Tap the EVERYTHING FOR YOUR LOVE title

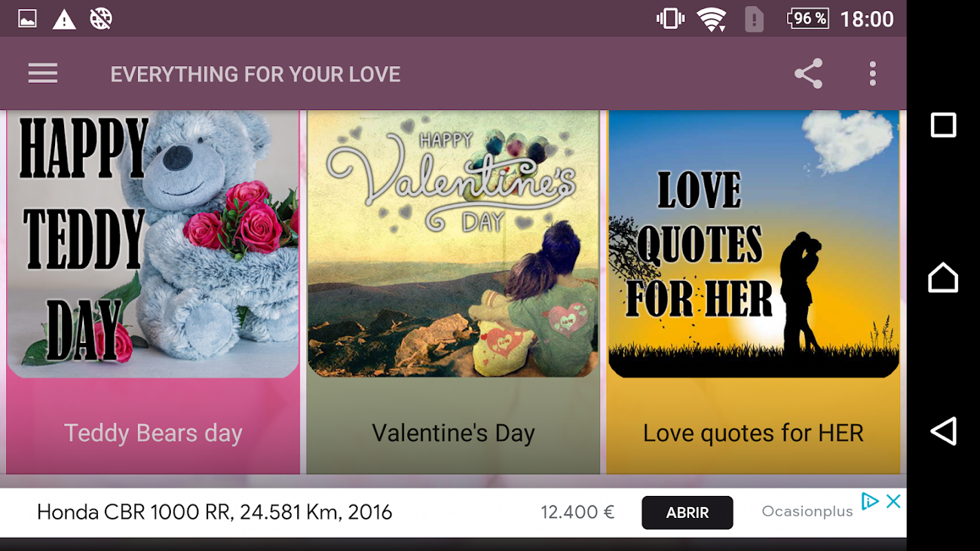(256, 74)
